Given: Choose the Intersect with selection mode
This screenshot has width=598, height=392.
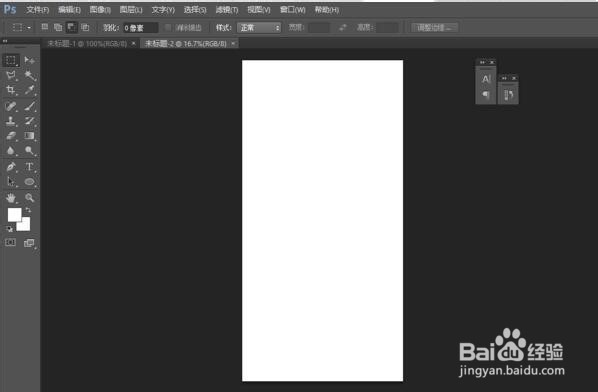Looking at the screenshot, I should click(x=85, y=27).
